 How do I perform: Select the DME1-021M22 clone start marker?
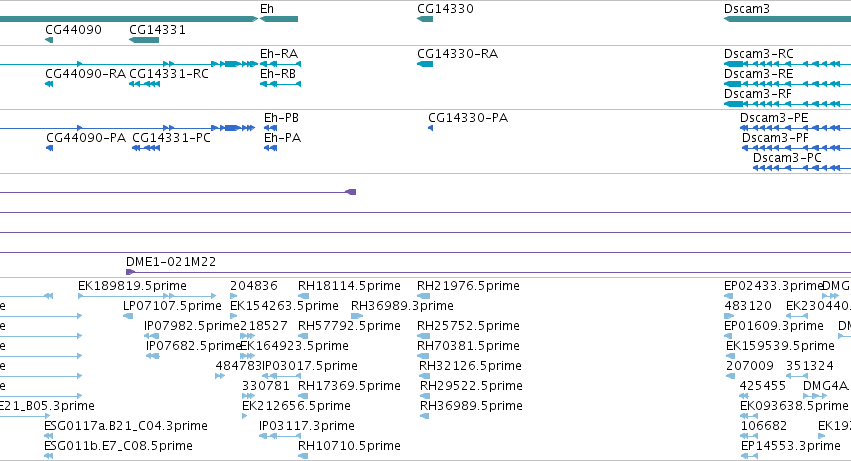[x=130, y=272]
